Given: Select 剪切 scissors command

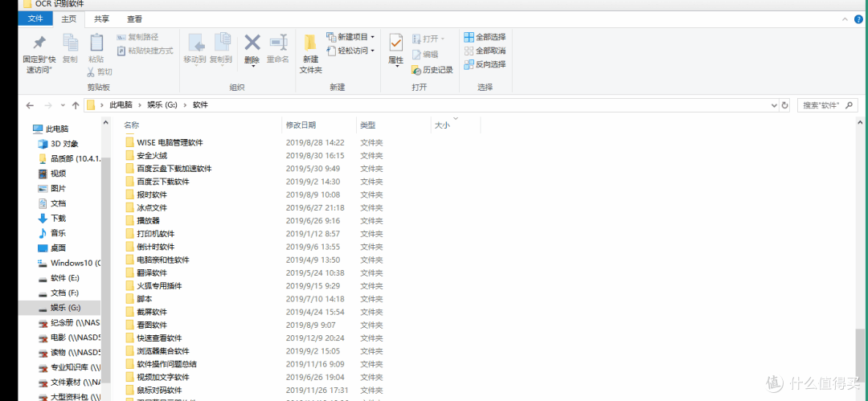Looking at the screenshot, I should [x=100, y=72].
